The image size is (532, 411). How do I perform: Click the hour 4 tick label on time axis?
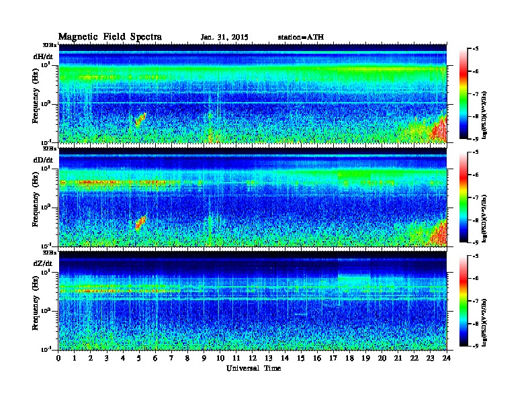click(x=123, y=358)
